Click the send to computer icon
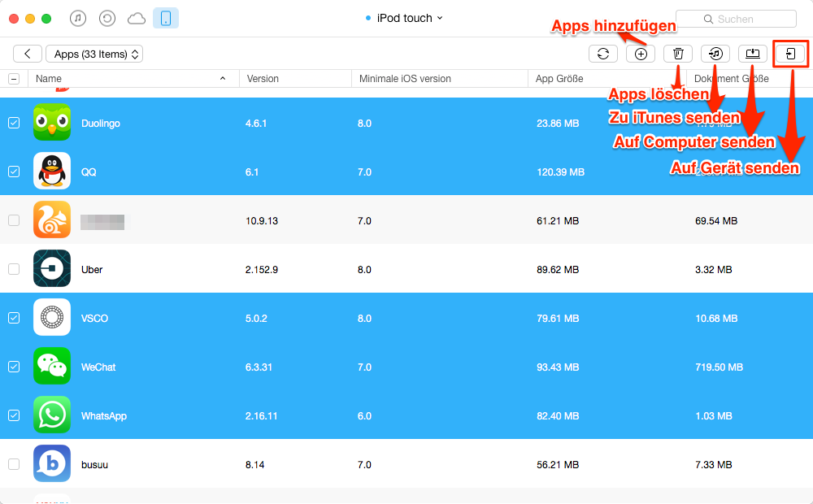This screenshot has height=504, width=813. point(753,54)
